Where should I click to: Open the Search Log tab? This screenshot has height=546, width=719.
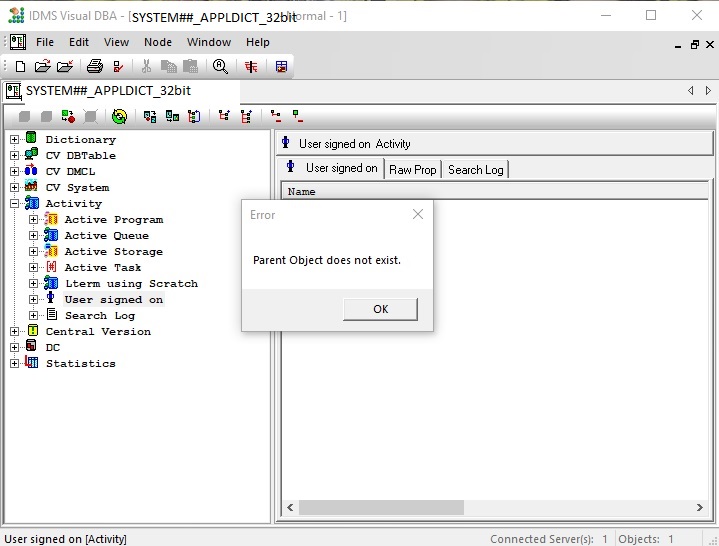click(x=475, y=170)
